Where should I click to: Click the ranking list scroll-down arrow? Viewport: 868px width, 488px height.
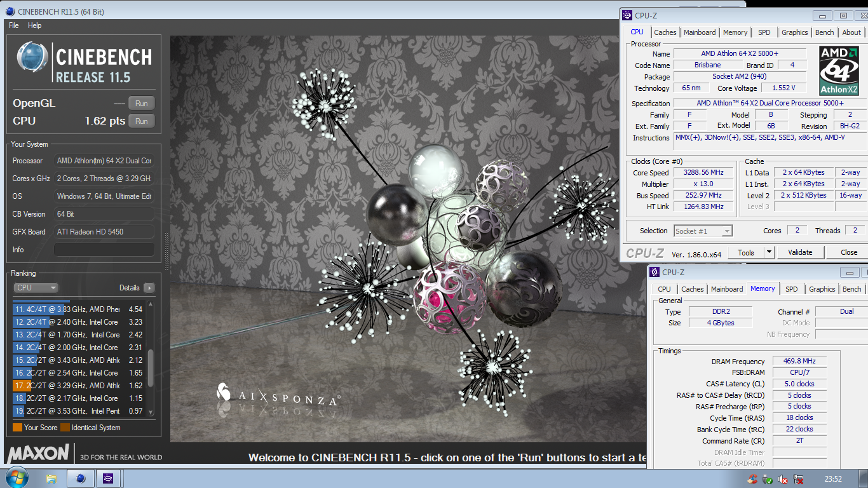[x=151, y=412]
